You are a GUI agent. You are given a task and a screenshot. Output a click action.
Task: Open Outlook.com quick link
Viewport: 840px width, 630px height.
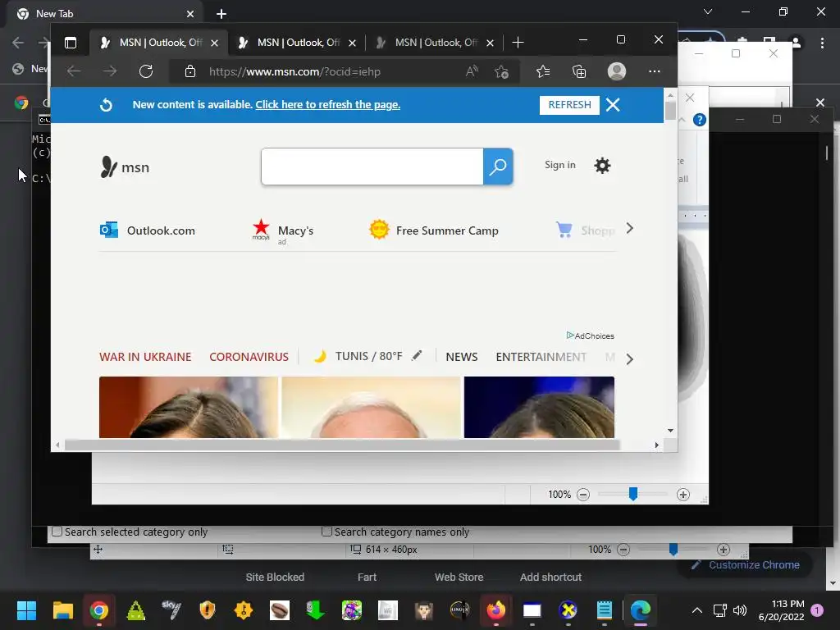pos(148,231)
